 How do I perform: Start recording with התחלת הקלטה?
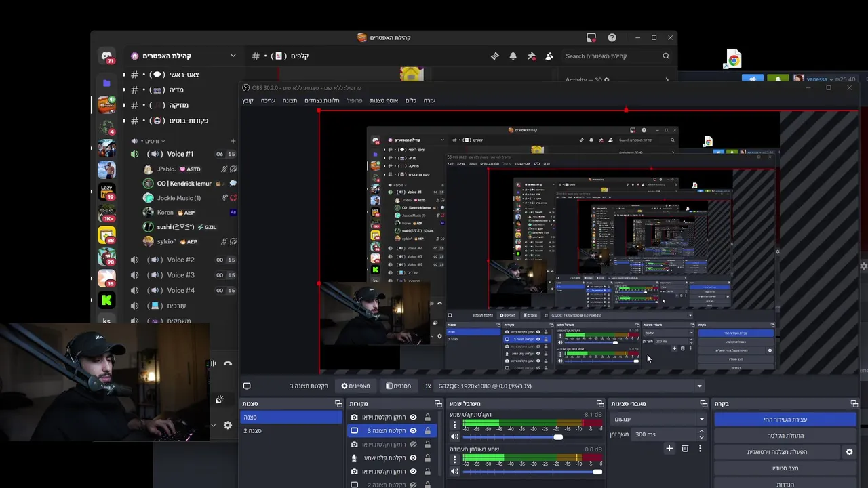[x=785, y=436]
